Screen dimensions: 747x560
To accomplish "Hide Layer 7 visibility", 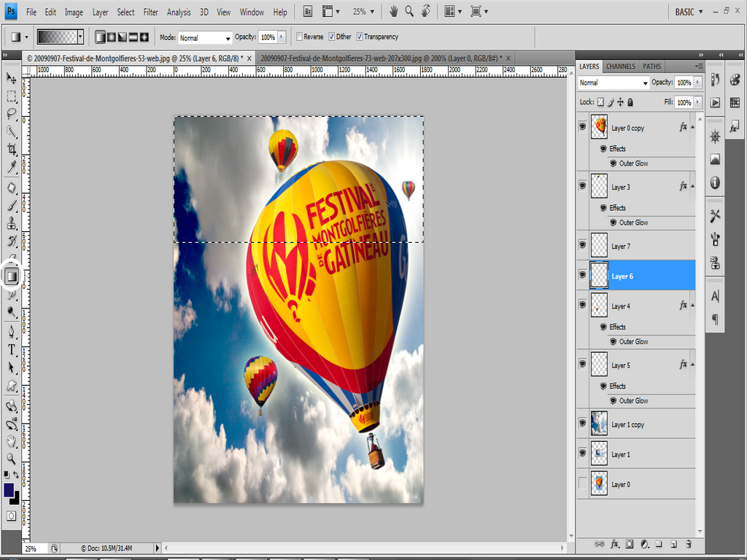I will pyautogui.click(x=582, y=245).
